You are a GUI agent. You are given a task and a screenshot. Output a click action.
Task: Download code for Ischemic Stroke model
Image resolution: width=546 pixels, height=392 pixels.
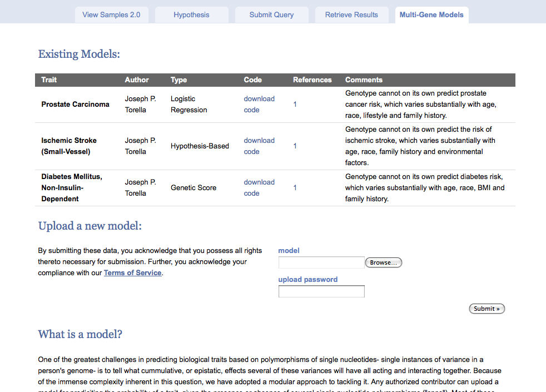pyautogui.click(x=259, y=146)
